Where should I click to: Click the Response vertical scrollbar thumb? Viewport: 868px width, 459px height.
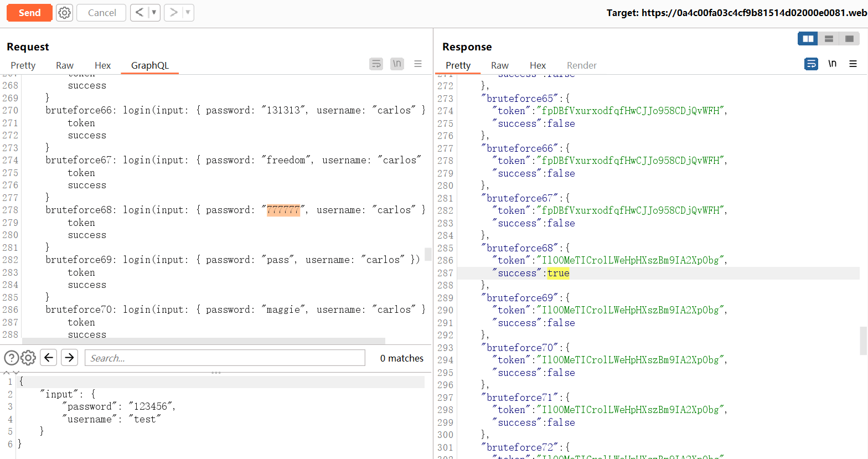863,341
